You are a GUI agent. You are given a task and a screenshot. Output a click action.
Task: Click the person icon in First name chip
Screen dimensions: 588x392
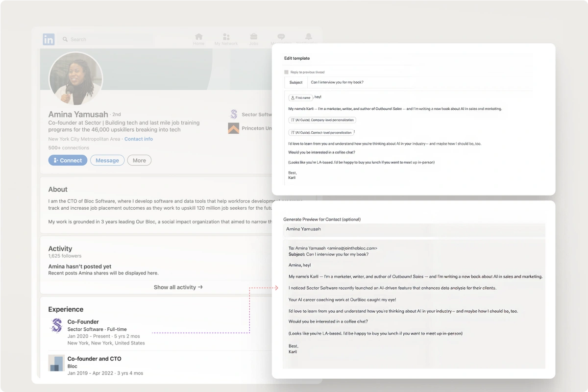pos(293,98)
